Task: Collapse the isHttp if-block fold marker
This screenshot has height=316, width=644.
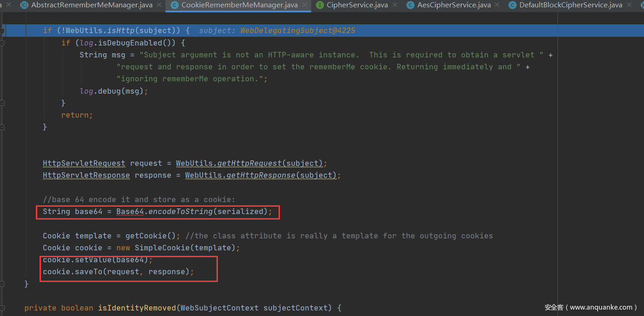Action: tap(2, 31)
